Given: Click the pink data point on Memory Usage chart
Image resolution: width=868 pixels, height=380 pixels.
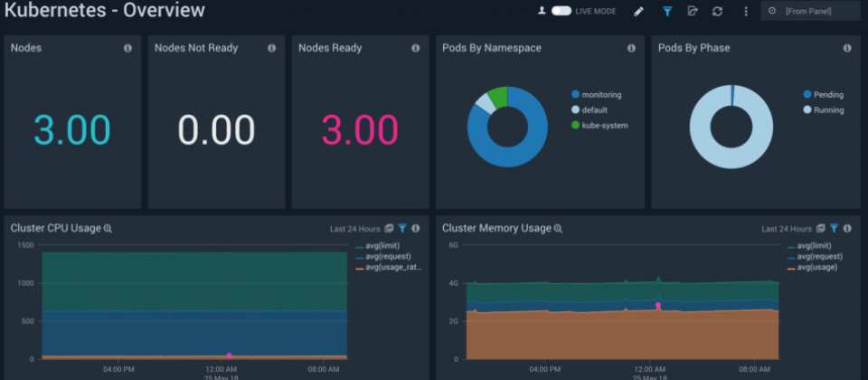Looking at the screenshot, I should pos(658,305).
